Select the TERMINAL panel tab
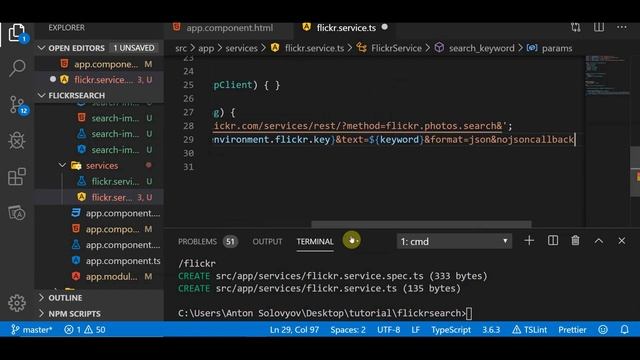 [x=315, y=241]
